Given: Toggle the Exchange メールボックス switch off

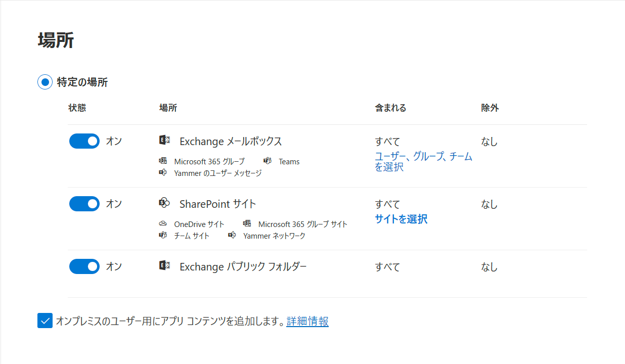Looking at the screenshot, I should [x=84, y=141].
